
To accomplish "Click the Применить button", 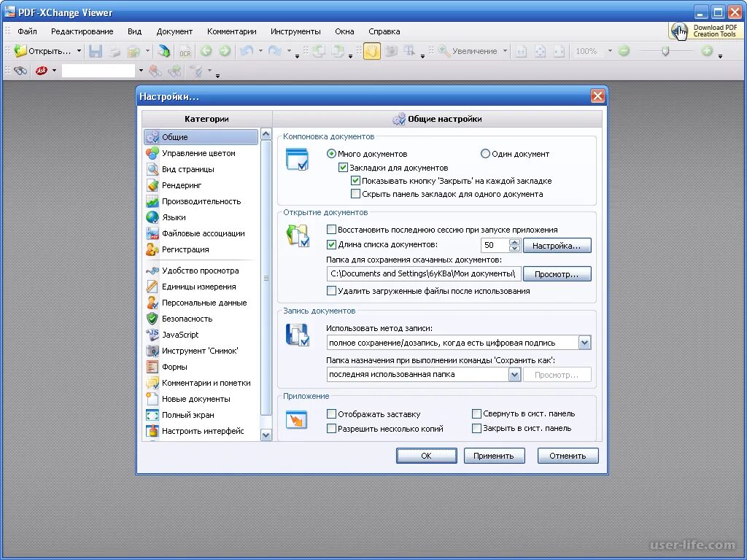I will [x=494, y=456].
